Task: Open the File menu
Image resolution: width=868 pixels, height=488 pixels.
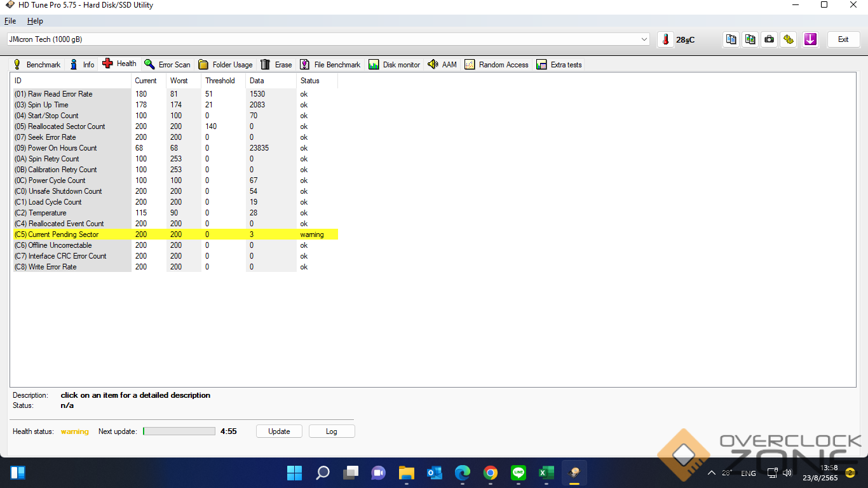Action: pos(10,21)
